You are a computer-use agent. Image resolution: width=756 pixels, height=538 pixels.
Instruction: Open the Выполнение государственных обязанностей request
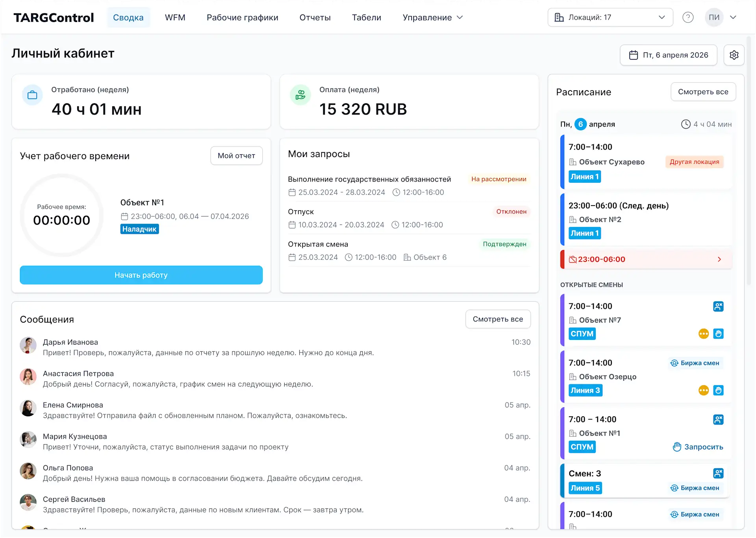[x=409, y=186]
